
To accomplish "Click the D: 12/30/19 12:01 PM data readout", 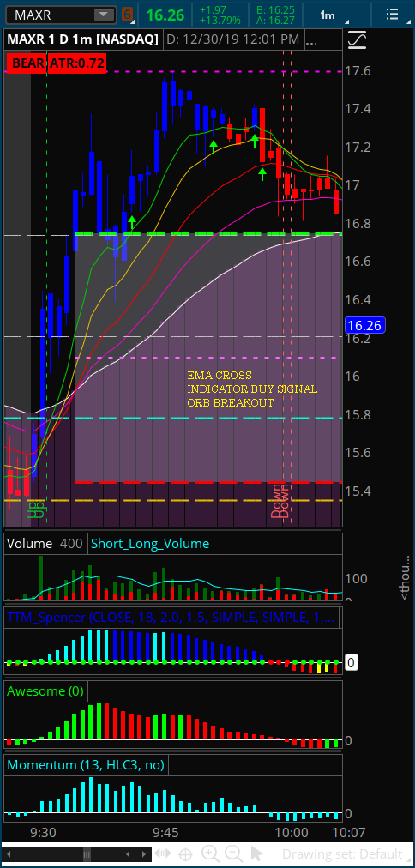I will (232, 39).
